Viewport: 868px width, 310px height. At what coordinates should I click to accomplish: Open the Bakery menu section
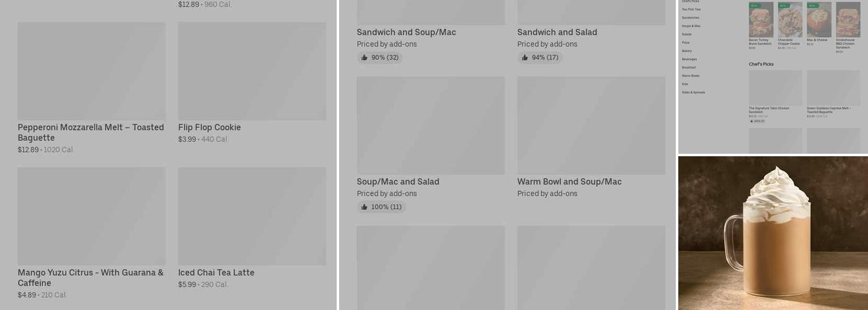686,51
